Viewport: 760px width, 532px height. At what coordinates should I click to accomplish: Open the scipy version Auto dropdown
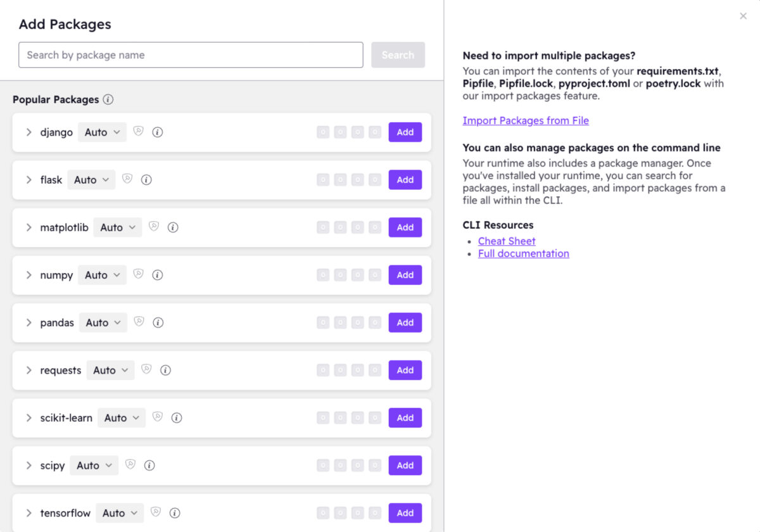(x=94, y=465)
